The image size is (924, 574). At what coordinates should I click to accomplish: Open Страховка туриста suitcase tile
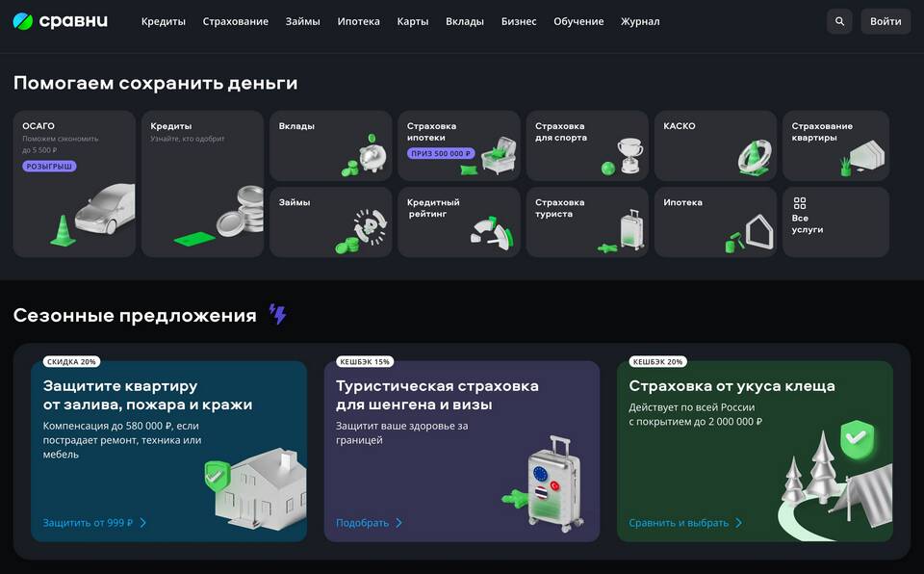[x=586, y=222]
